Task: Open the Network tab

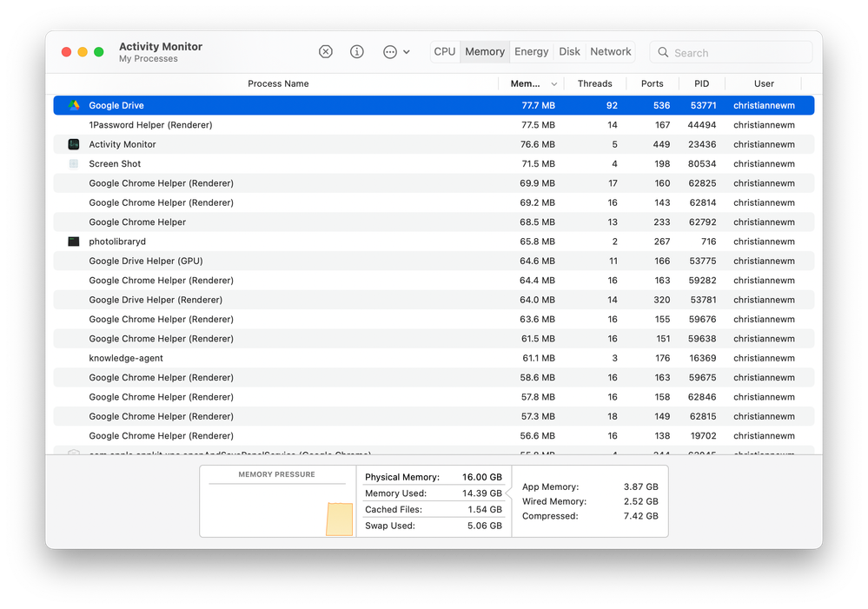Action: (610, 51)
